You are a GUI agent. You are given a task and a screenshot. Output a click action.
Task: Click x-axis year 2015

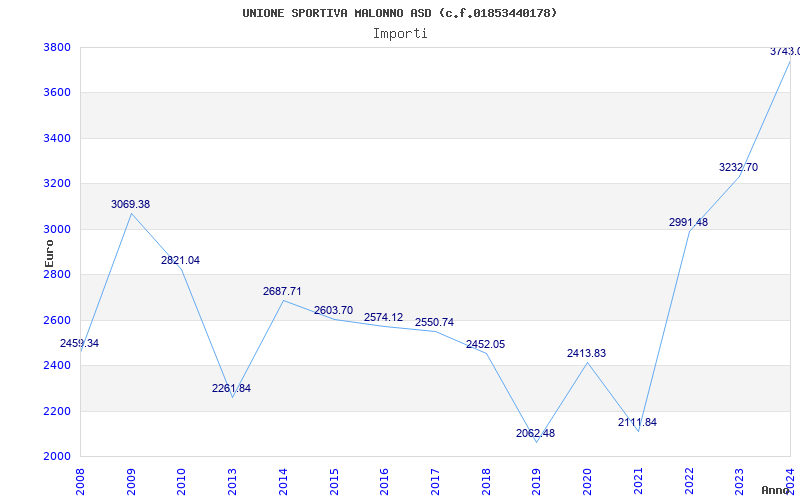click(334, 481)
